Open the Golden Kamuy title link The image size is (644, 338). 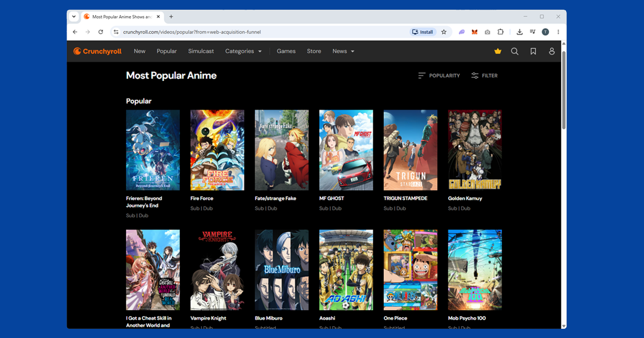point(465,198)
